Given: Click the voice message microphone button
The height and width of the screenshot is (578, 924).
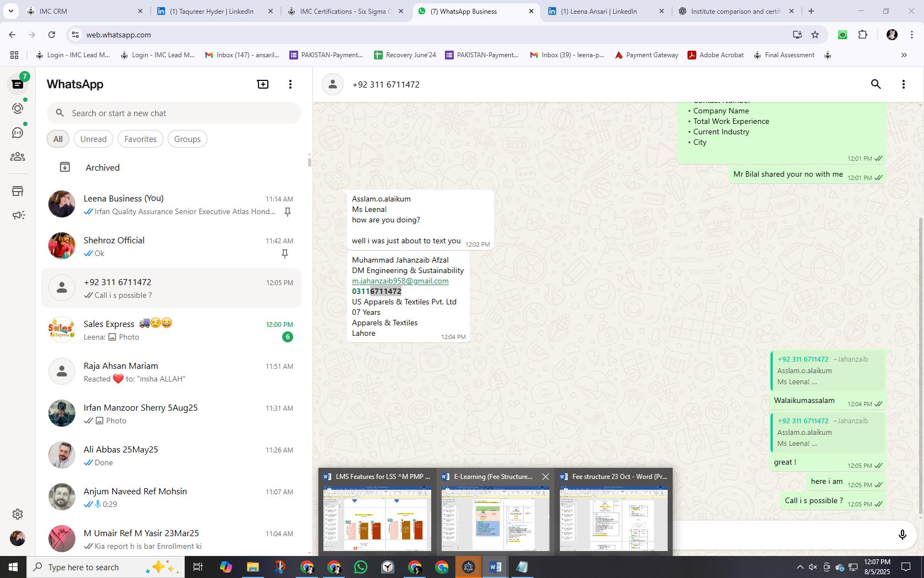Looking at the screenshot, I should (x=903, y=535).
